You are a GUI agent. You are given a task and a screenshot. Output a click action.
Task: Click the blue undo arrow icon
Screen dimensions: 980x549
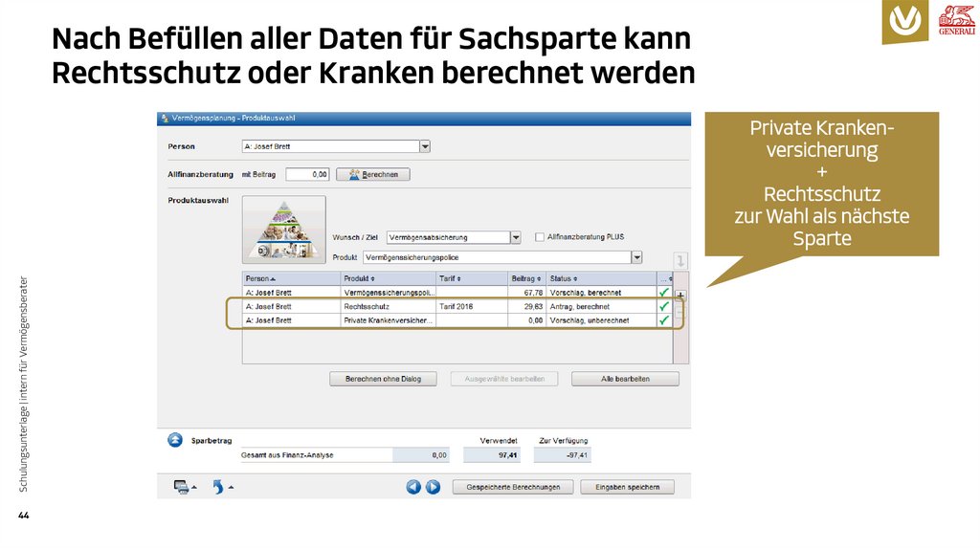tap(218, 487)
